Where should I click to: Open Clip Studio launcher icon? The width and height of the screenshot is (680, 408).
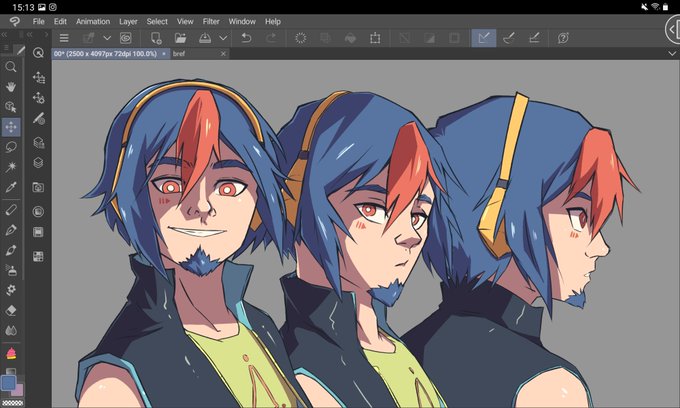click(x=126, y=38)
